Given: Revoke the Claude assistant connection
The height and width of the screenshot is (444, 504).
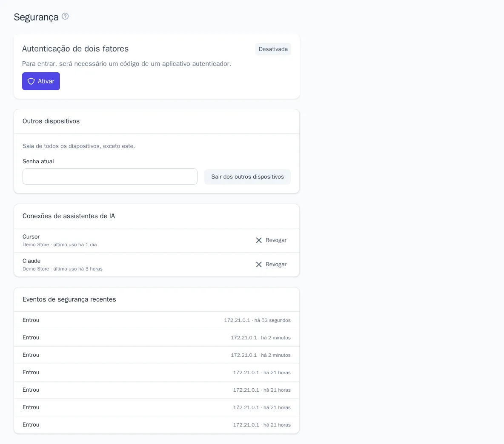Looking at the screenshot, I should [x=271, y=265].
